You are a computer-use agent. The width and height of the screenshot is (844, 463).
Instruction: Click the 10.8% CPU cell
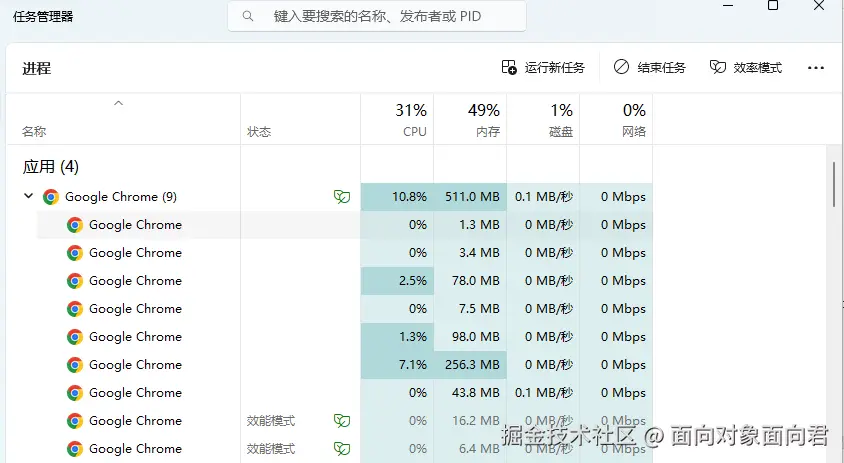397,197
